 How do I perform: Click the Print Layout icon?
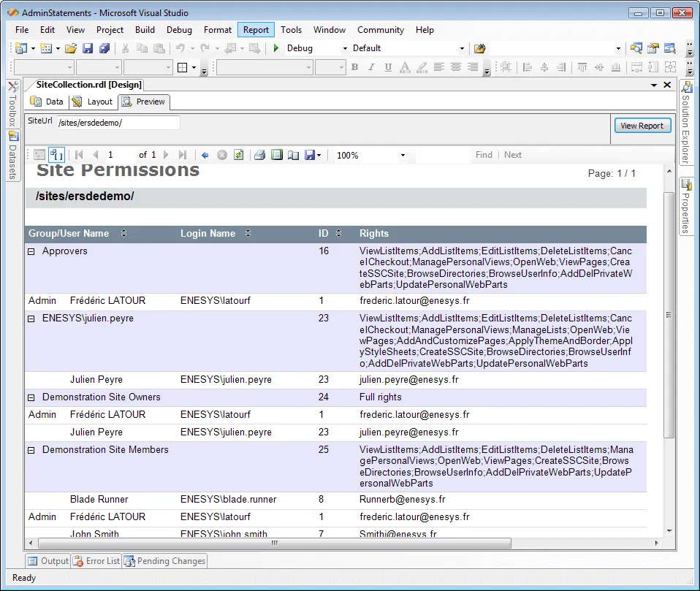click(276, 155)
